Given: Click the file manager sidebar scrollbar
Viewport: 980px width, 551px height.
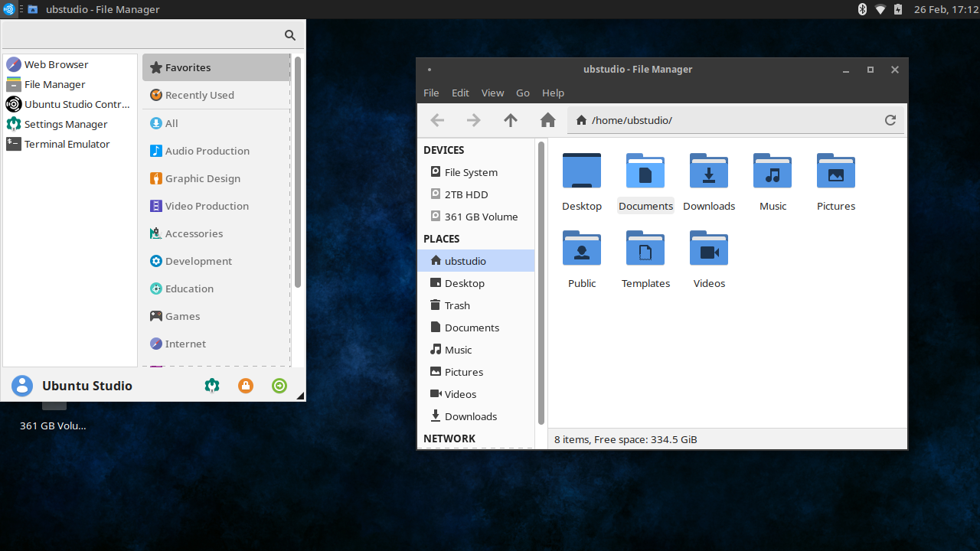Looking at the screenshot, I should [541, 283].
